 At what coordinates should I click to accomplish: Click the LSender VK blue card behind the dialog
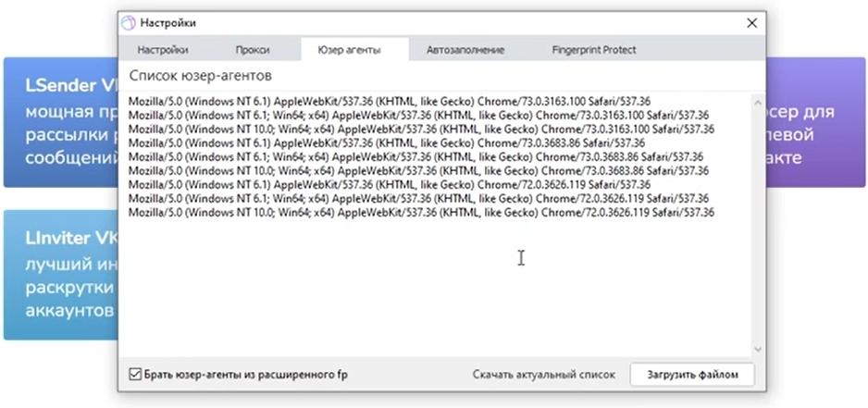pyautogui.click(x=61, y=122)
